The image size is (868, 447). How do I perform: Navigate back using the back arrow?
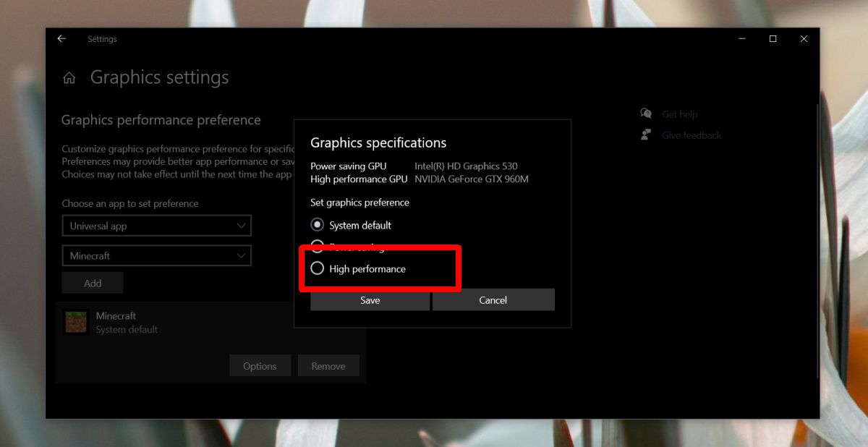pyautogui.click(x=61, y=38)
